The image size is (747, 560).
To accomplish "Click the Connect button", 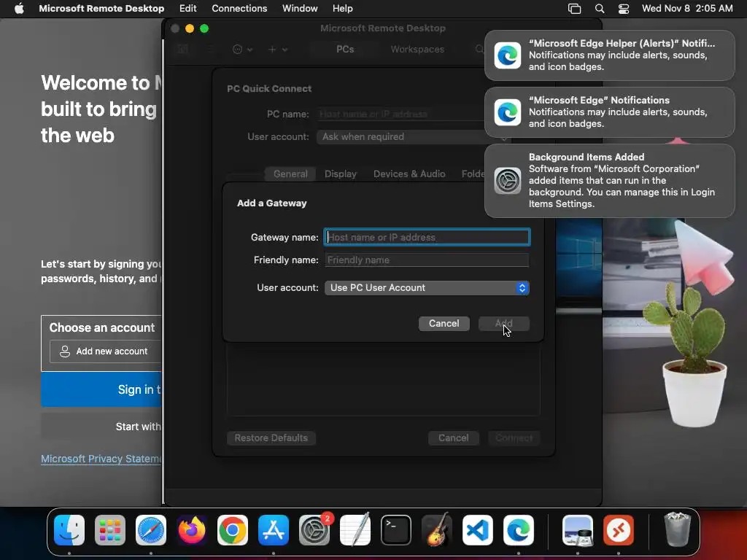I will coord(514,437).
